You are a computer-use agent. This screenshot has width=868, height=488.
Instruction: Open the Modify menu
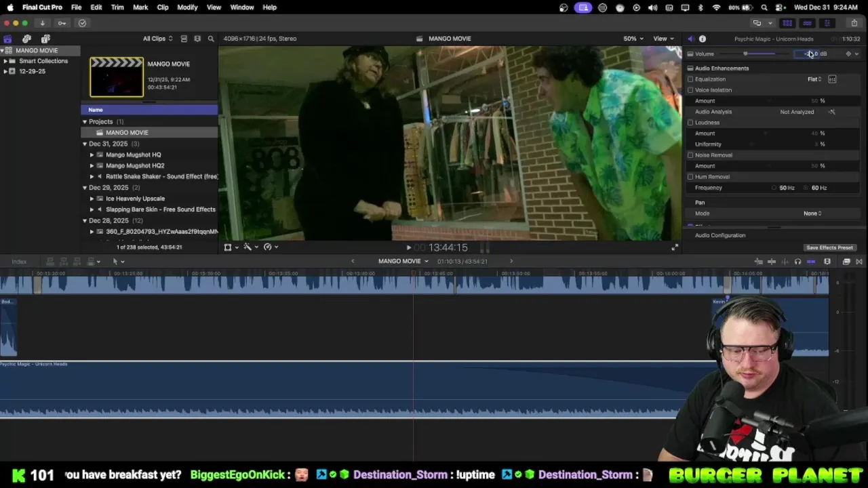pos(187,7)
